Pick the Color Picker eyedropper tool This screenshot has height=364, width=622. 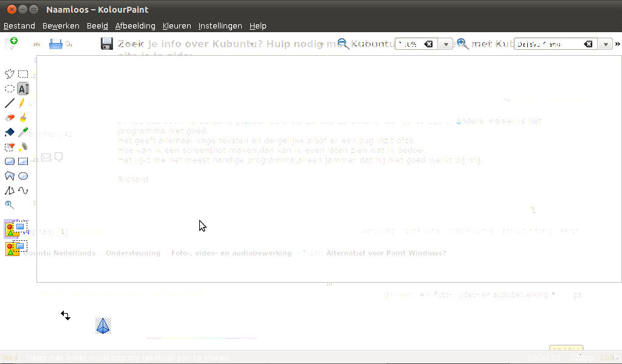pos(23,132)
